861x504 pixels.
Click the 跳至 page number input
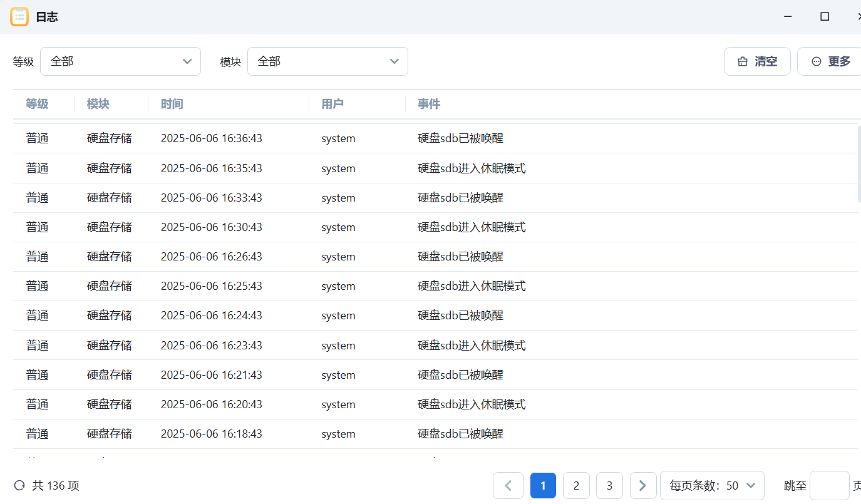[829, 485]
